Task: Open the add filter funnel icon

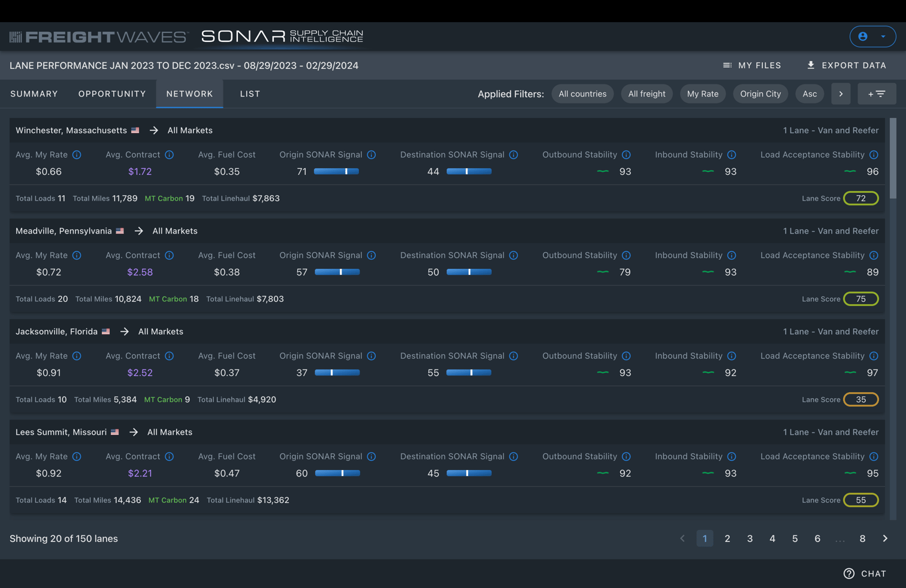Action: pos(877,93)
